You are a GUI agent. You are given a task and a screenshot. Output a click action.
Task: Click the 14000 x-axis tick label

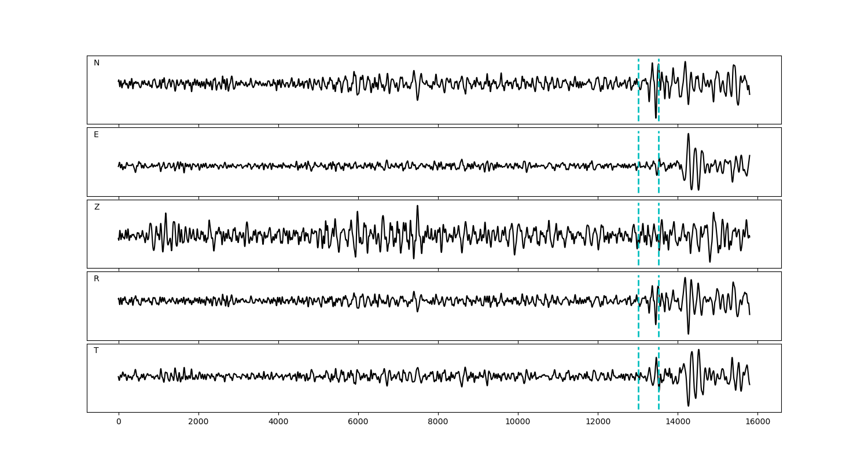click(678, 422)
